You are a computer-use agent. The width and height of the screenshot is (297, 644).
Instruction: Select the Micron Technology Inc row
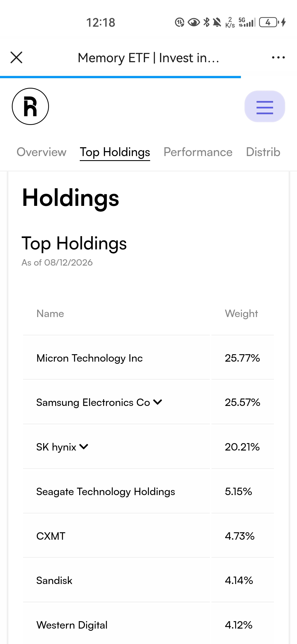tap(148, 358)
